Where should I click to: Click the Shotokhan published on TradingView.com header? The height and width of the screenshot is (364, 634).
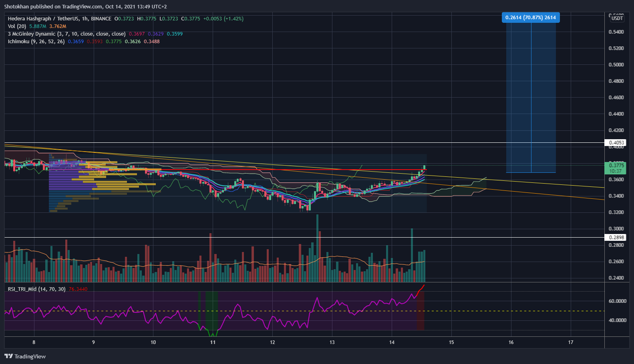[85, 7]
